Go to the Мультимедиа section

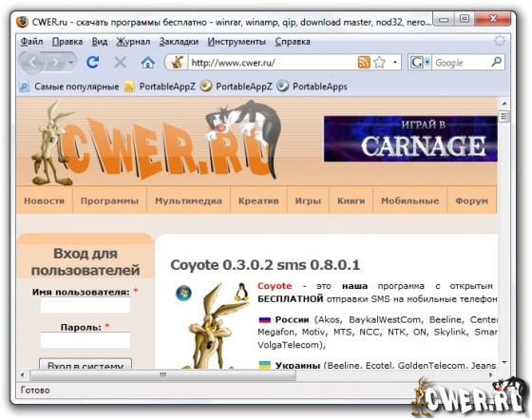pyautogui.click(x=188, y=200)
